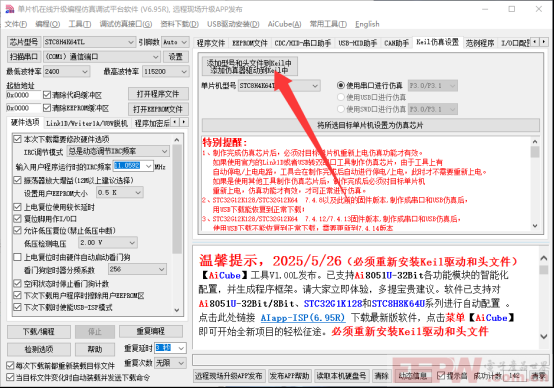The image size is (554, 388).
Task: Click up arrow of red notice scrollbar
Action: (535, 142)
